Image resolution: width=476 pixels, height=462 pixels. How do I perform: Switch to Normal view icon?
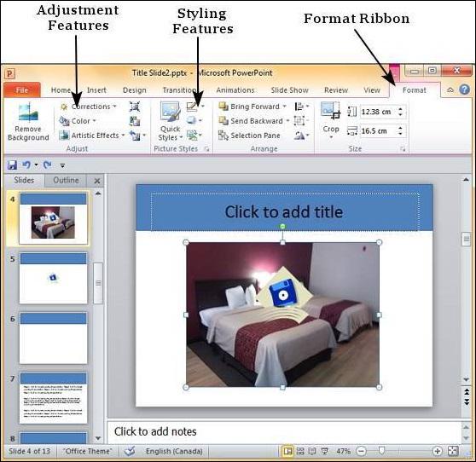287,452
